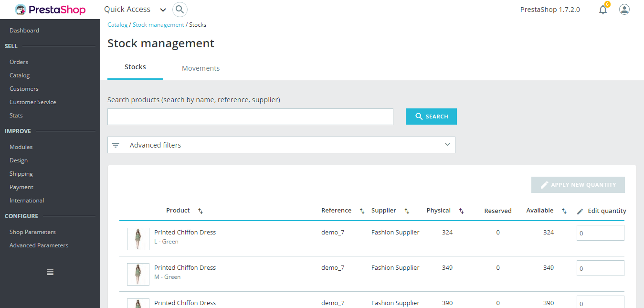This screenshot has width=644, height=308.
Task: Sort by Physical column arrows
Action: click(x=461, y=211)
